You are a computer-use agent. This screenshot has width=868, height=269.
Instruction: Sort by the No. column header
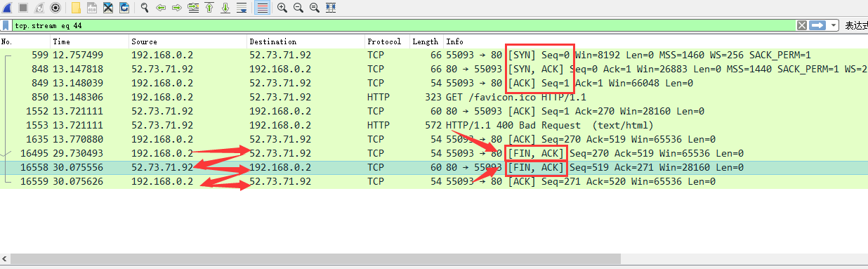click(x=25, y=41)
